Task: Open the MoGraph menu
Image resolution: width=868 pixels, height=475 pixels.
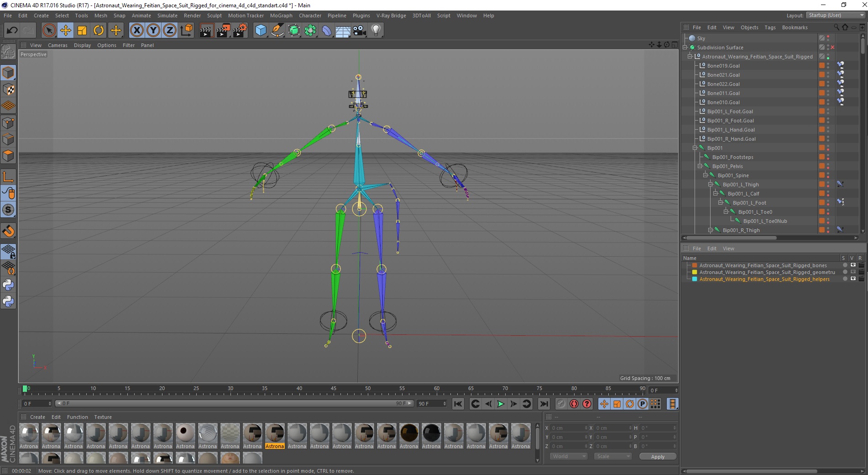Action: [x=281, y=16]
